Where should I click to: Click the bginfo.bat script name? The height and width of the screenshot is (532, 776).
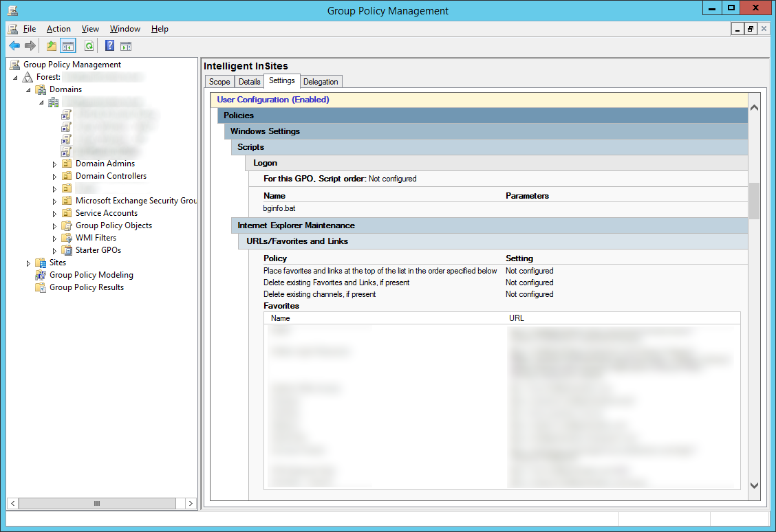[x=279, y=209]
